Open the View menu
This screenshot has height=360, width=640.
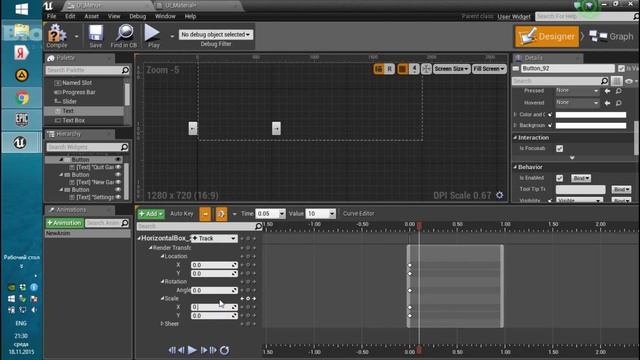click(x=114, y=16)
